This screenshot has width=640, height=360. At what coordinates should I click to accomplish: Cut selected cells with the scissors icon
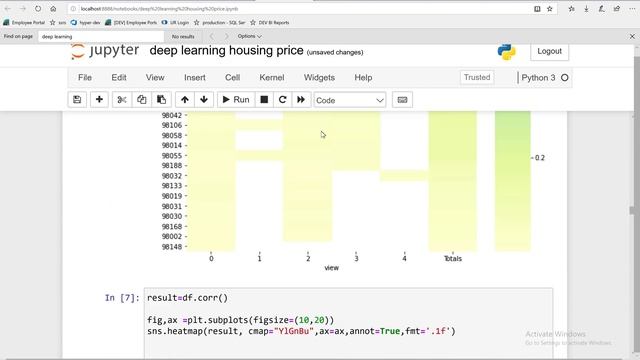[x=122, y=100]
